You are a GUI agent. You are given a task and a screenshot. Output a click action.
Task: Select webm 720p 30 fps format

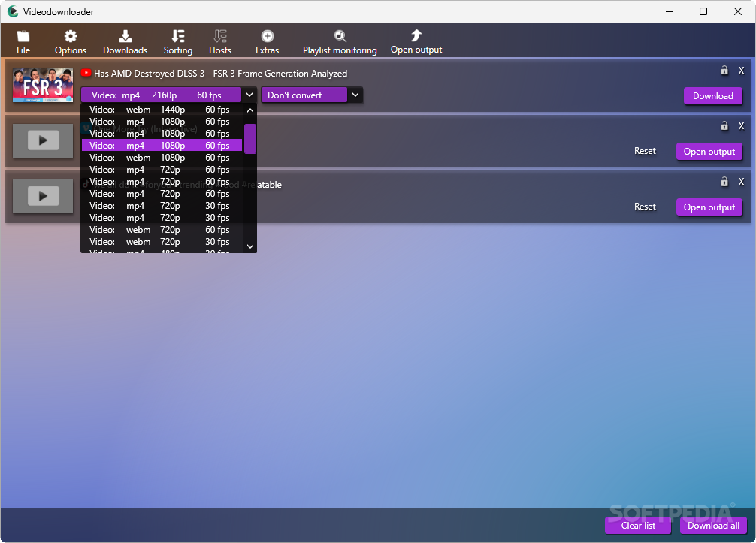pyautogui.click(x=162, y=242)
